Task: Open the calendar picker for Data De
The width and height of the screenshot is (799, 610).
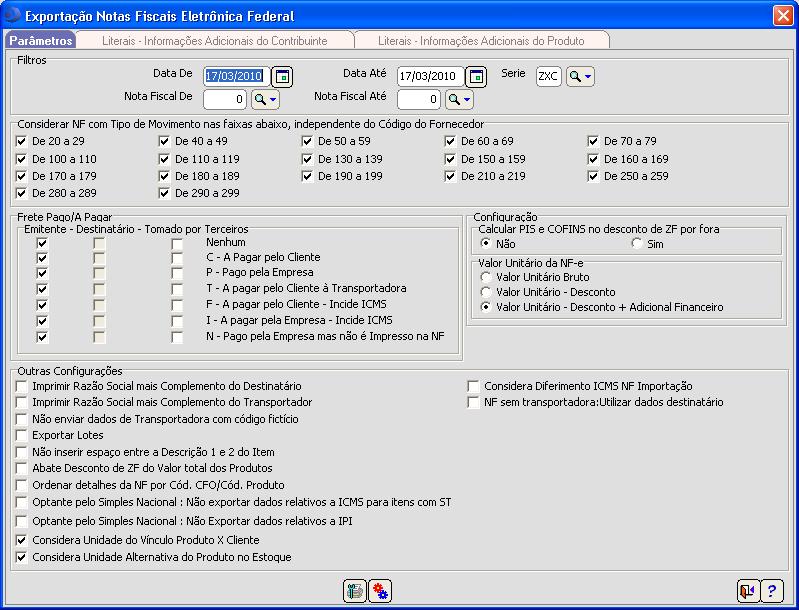Action: click(x=282, y=76)
